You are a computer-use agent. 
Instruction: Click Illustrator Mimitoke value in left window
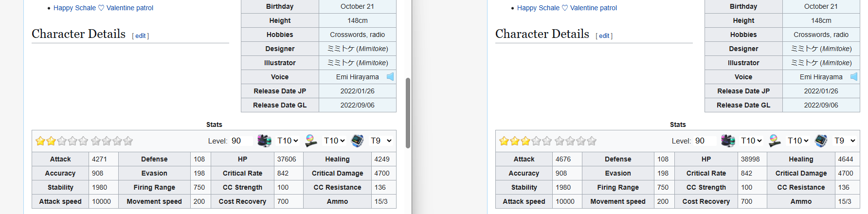(358, 63)
